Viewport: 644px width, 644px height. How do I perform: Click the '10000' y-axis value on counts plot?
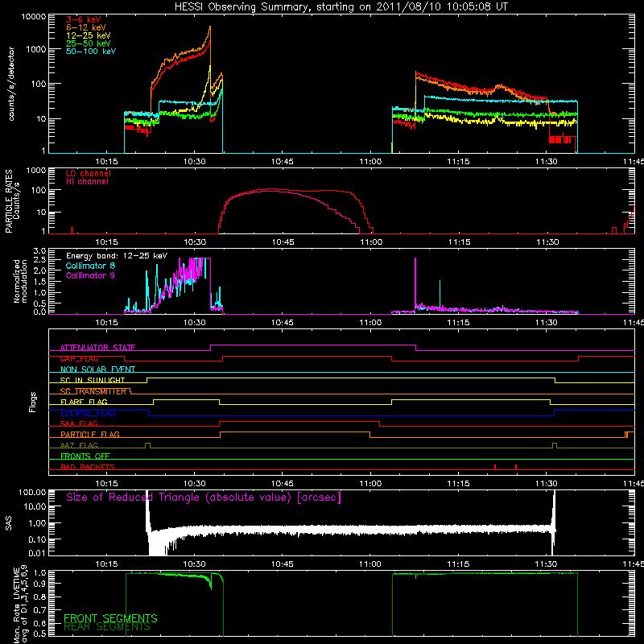click(34, 17)
